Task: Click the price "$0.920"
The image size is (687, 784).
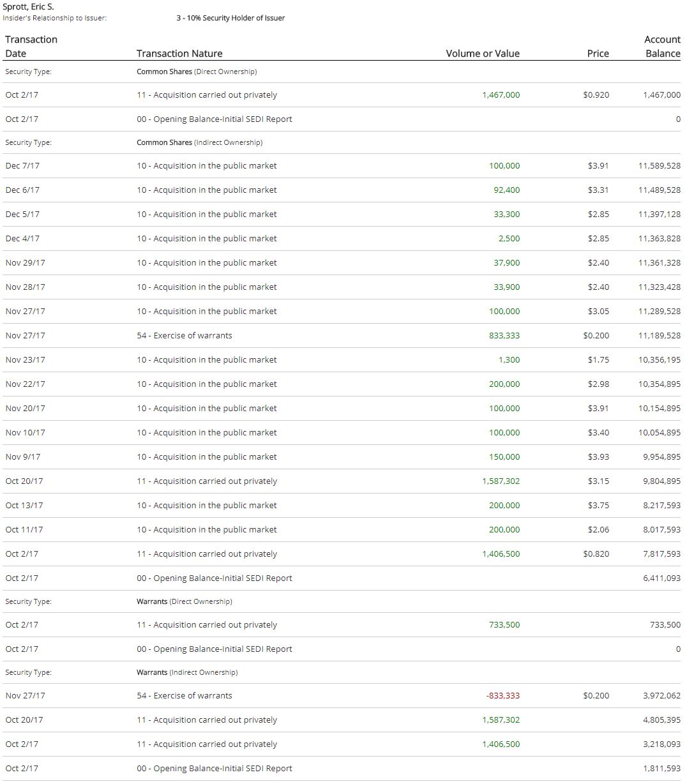Action: [596, 95]
